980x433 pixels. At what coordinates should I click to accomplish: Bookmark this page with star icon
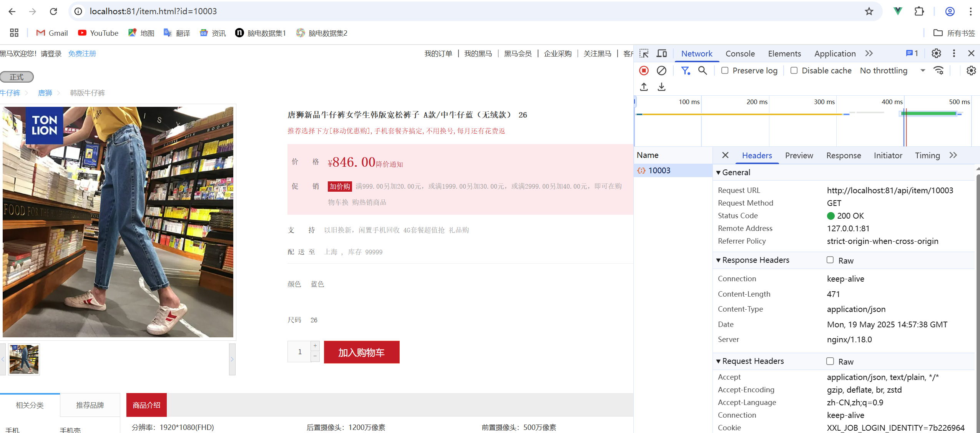869,11
